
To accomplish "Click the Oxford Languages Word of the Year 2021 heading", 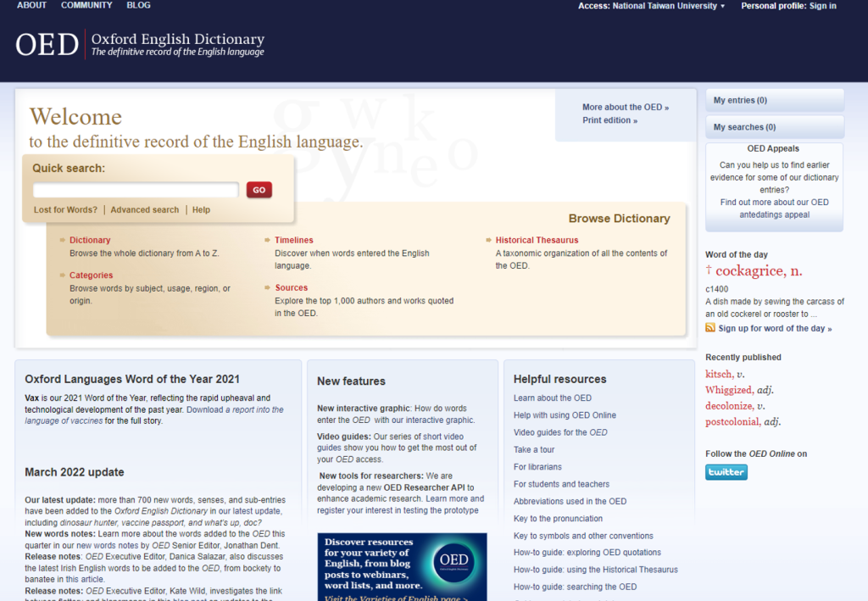I will pos(132,379).
